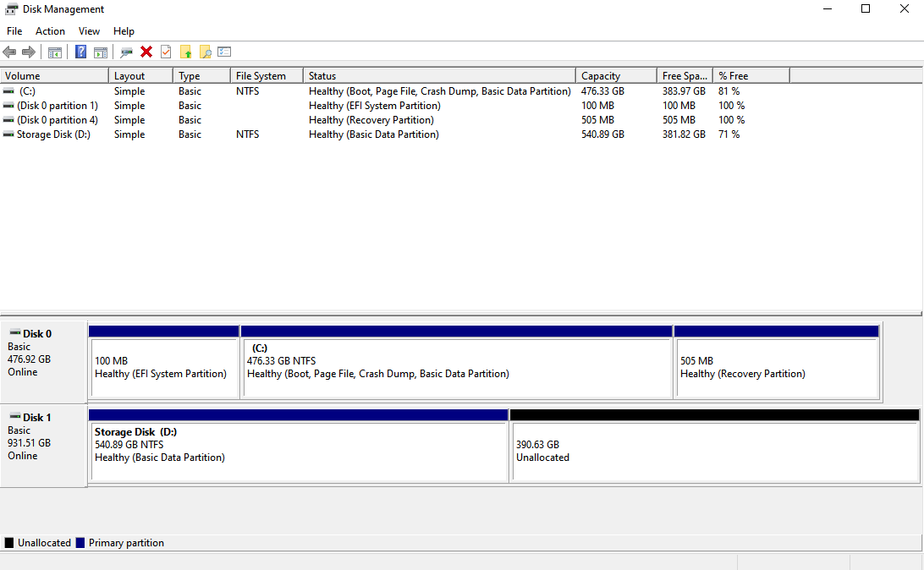Click the blue Primary partition legend swatch
Screen dimensions: 924x570
[80, 543]
